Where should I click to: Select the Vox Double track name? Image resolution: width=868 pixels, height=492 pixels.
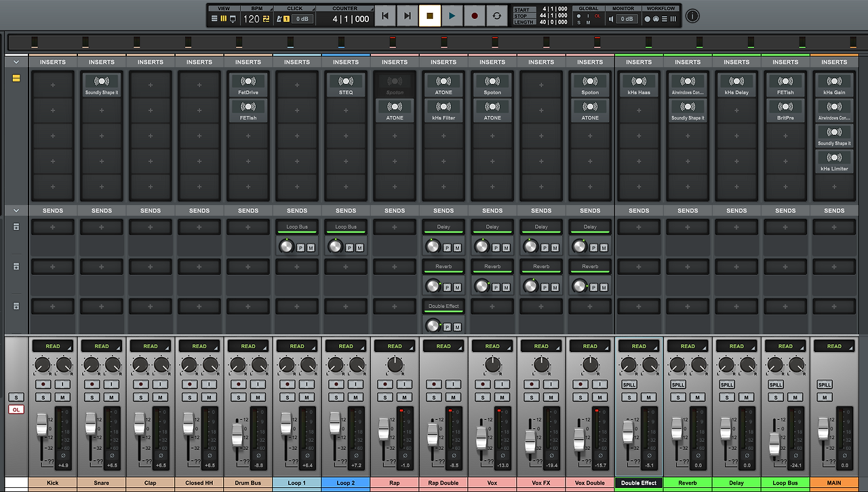[x=590, y=483]
